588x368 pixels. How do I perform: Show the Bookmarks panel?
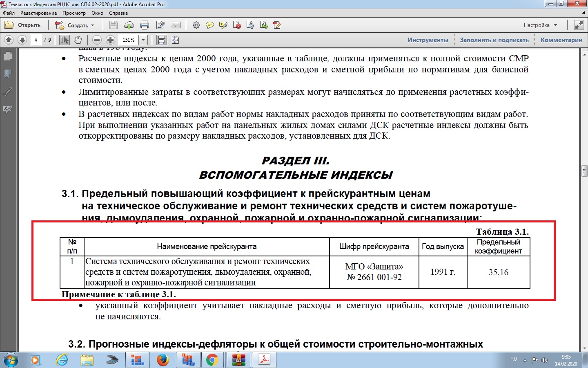coord(8,74)
